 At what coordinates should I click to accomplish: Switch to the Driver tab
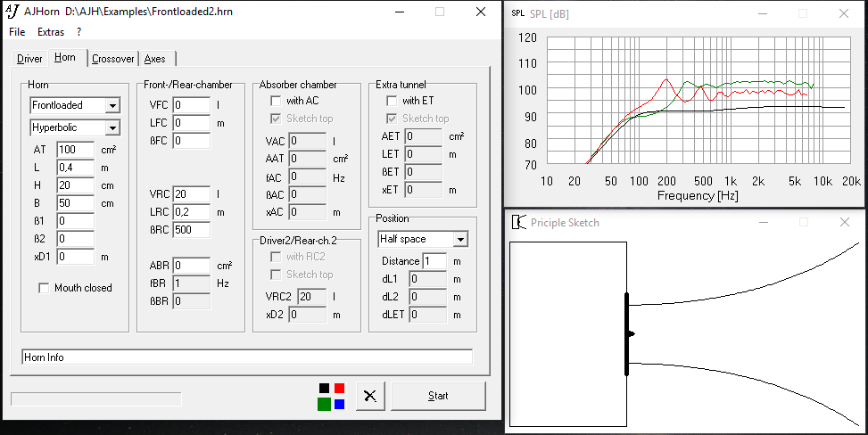(29, 59)
